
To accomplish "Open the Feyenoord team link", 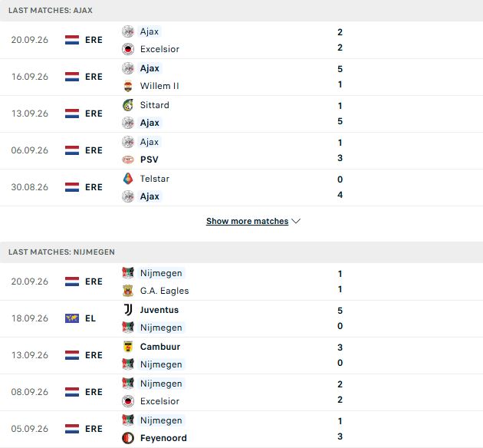I will (163, 438).
